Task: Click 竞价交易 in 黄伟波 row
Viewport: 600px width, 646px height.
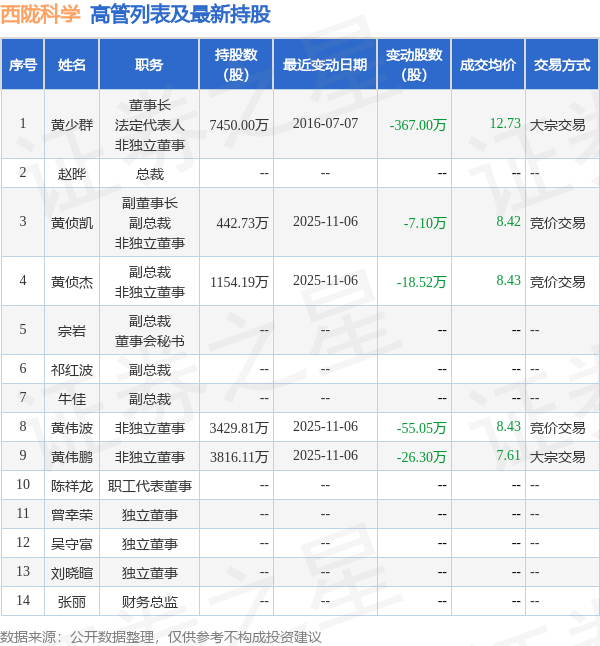Action: tap(557, 428)
